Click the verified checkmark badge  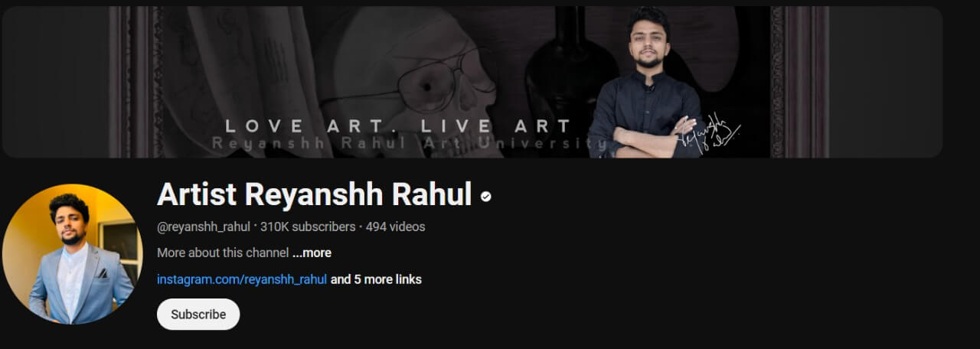pyautogui.click(x=485, y=197)
